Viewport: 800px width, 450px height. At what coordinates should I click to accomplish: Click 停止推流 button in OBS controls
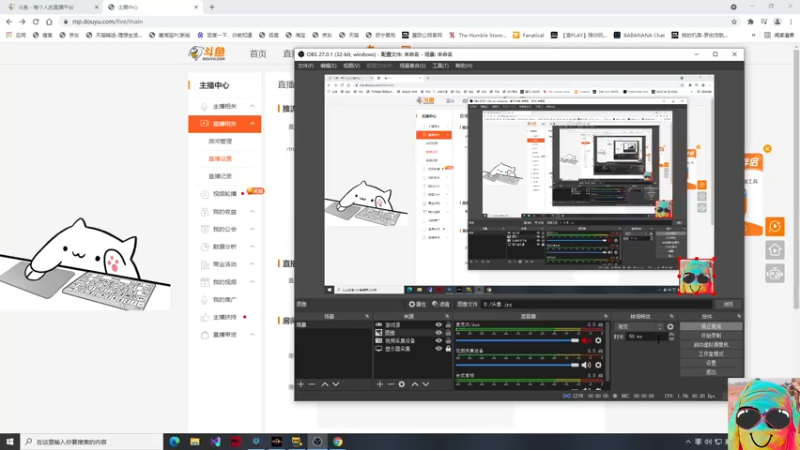[x=711, y=327]
